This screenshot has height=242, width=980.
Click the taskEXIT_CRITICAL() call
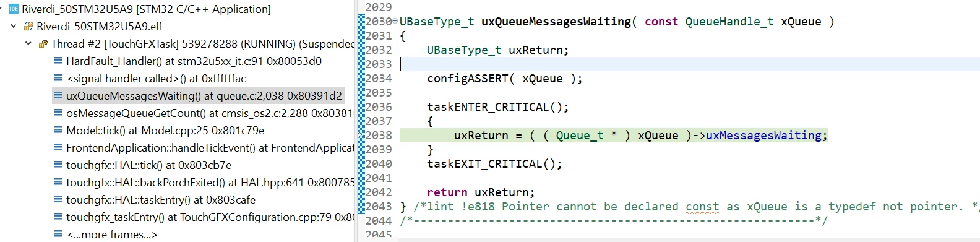point(494,164)
